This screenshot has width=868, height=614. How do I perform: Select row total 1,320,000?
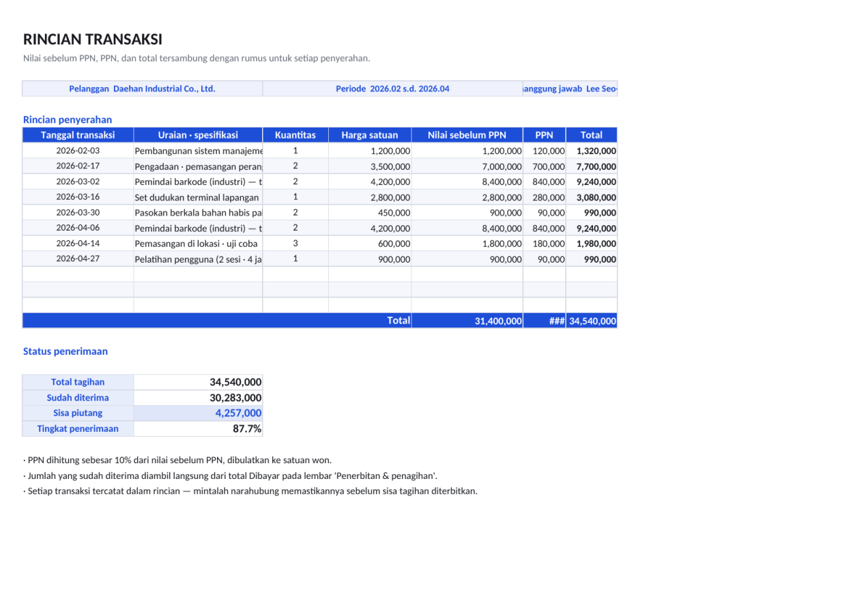click(x=592, y=151)
